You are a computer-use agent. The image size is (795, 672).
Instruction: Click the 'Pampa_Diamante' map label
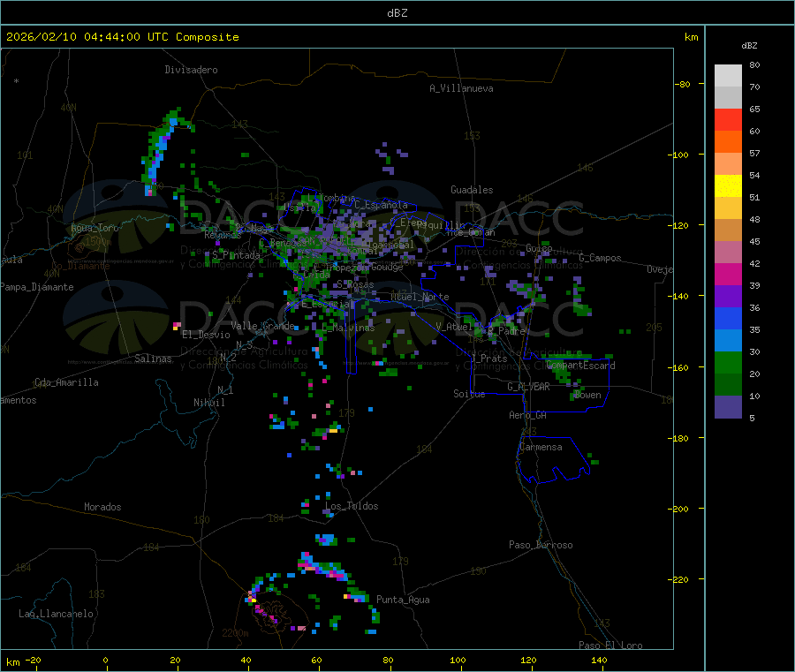pyautogui.click(x=36, y=287)
